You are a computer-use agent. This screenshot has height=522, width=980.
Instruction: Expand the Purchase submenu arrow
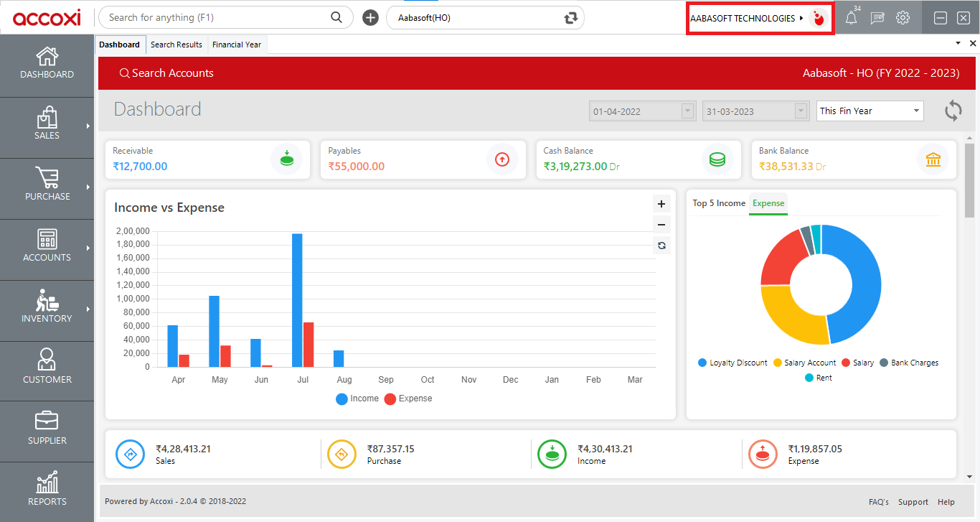[88, 187]
